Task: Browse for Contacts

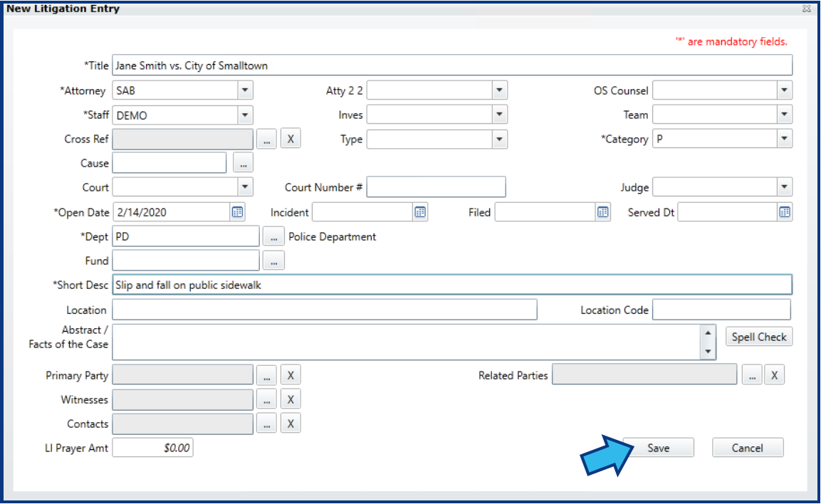Action: coord(266,424)
